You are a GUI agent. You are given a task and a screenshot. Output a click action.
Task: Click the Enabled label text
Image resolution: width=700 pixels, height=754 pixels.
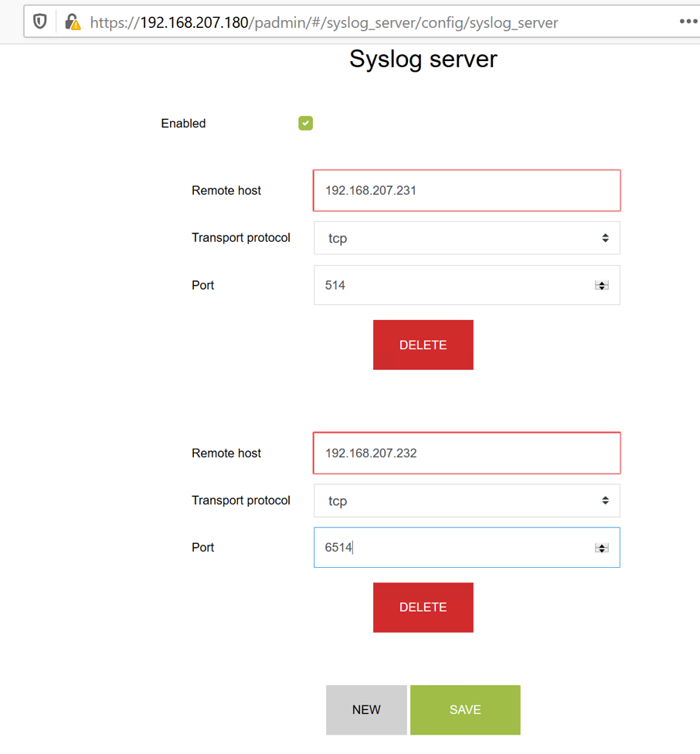click(183, 124)
